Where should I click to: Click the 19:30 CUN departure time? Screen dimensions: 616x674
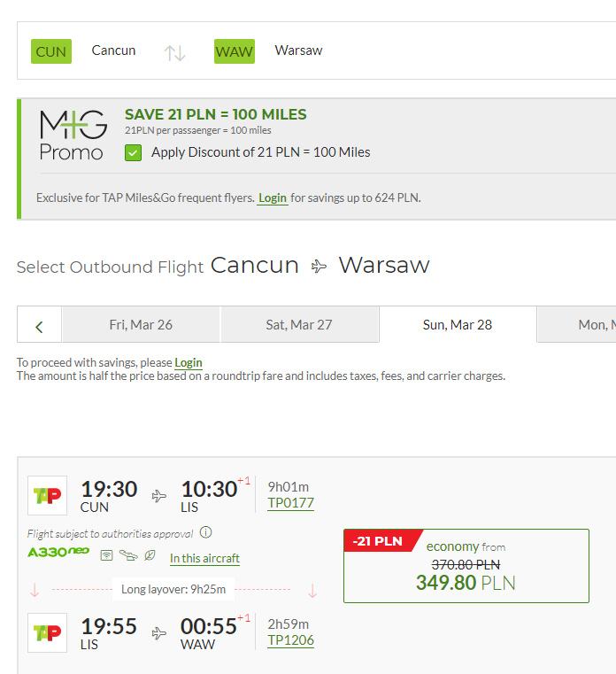tap(109, 489)
